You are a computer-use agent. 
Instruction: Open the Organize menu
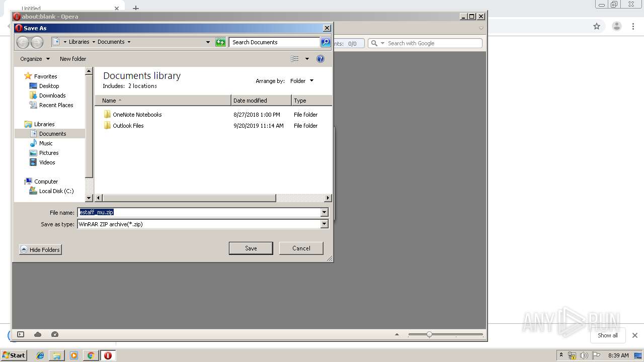35,59
